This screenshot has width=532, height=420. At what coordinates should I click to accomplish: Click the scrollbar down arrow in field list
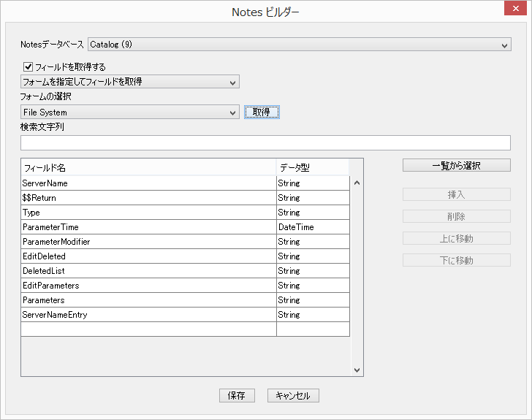click(357, 370)
